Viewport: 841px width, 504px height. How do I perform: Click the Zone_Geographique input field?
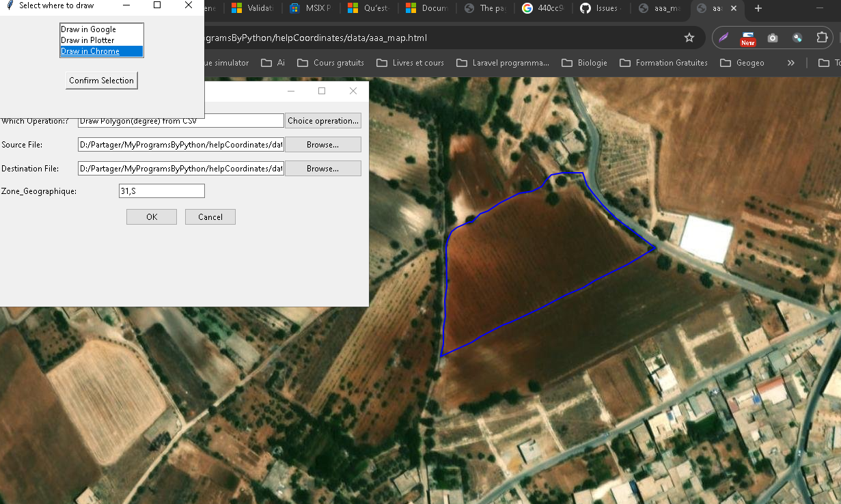click(x=162, y=191)
